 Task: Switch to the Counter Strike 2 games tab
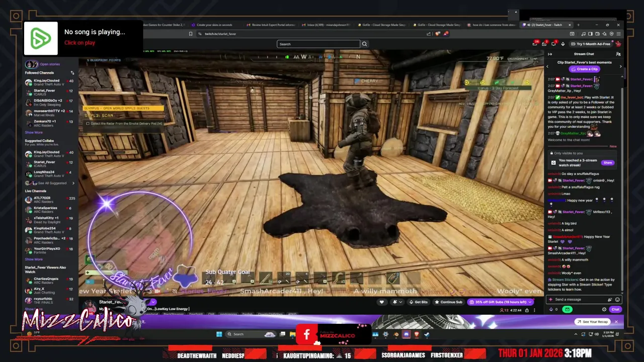tap(164, 25)
